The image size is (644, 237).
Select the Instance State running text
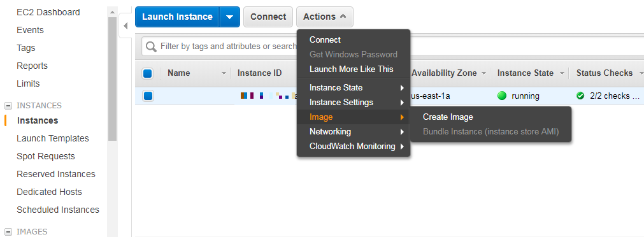526,96
